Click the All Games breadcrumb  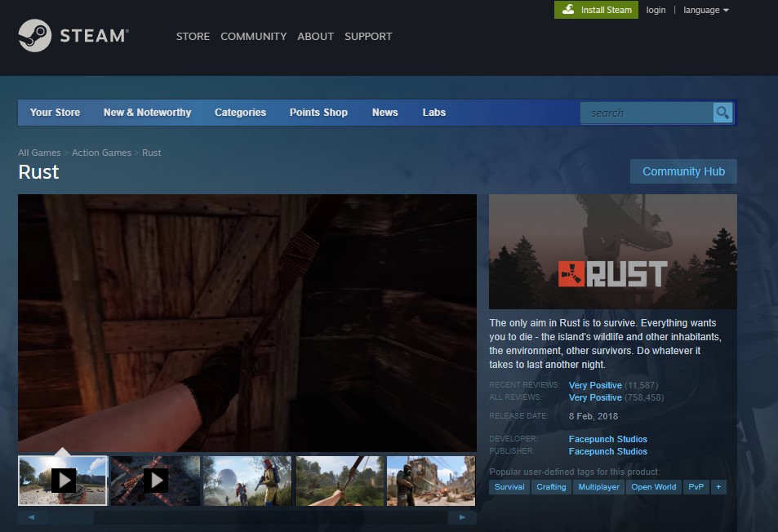point(39,153)
